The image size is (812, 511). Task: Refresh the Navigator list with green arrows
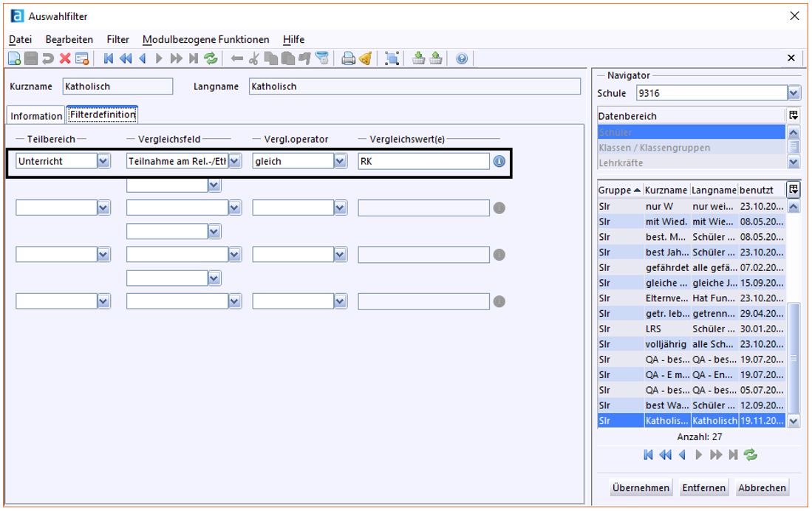(x=750, y=455)
